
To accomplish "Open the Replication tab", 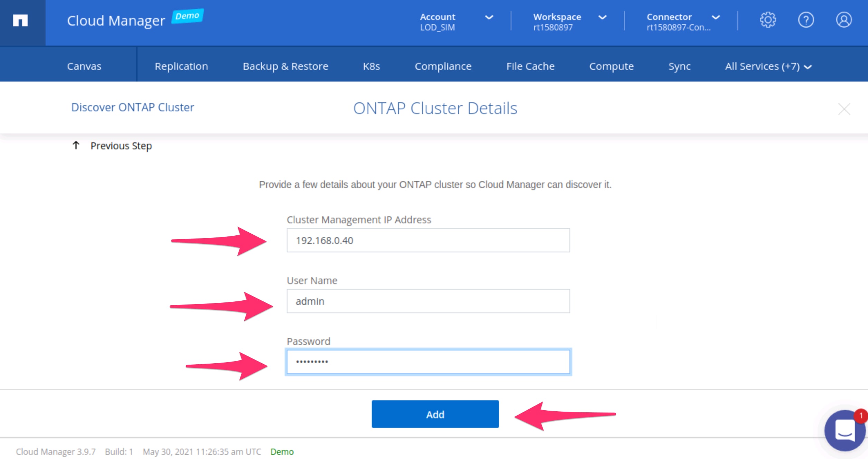I will pyautogui.click(x=181, y=66).
